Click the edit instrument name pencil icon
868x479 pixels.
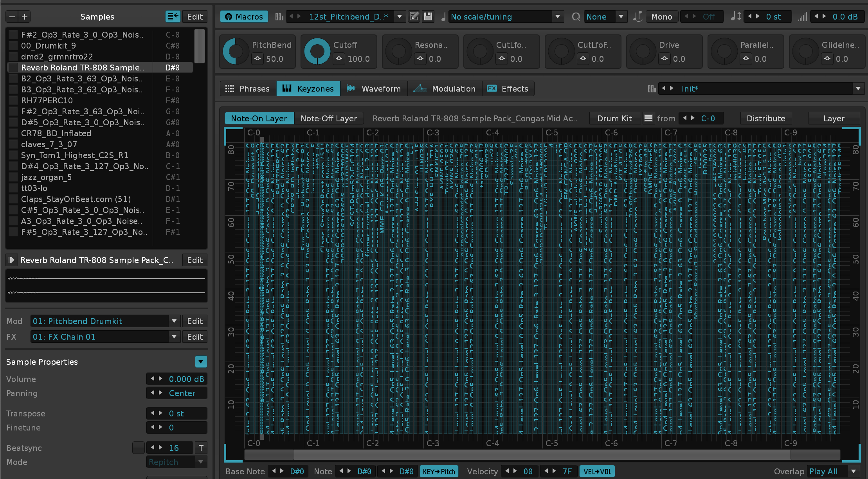414,16
